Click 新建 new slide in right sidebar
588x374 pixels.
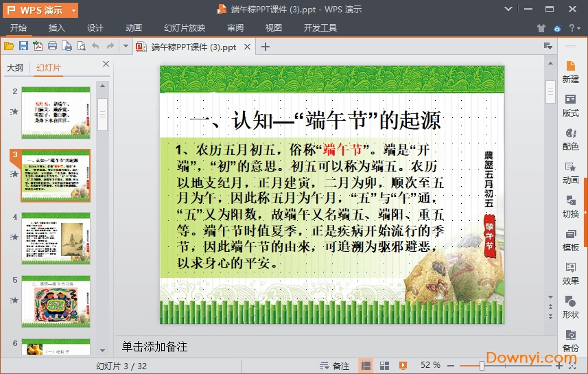(570, 70)
